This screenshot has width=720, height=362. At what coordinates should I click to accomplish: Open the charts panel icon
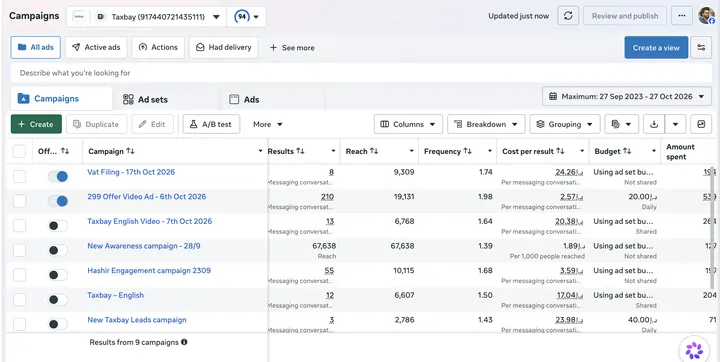(x=701, y=124)
